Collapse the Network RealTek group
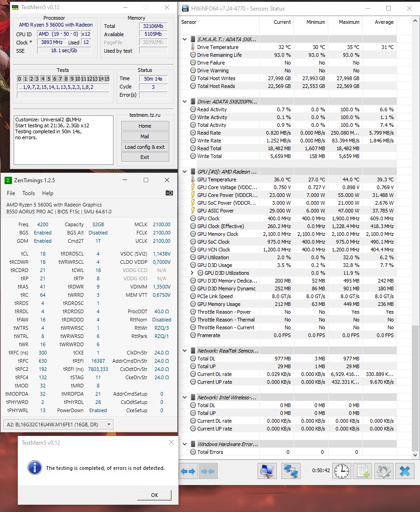This screenshot has width=420, height=512. [185, 351]
